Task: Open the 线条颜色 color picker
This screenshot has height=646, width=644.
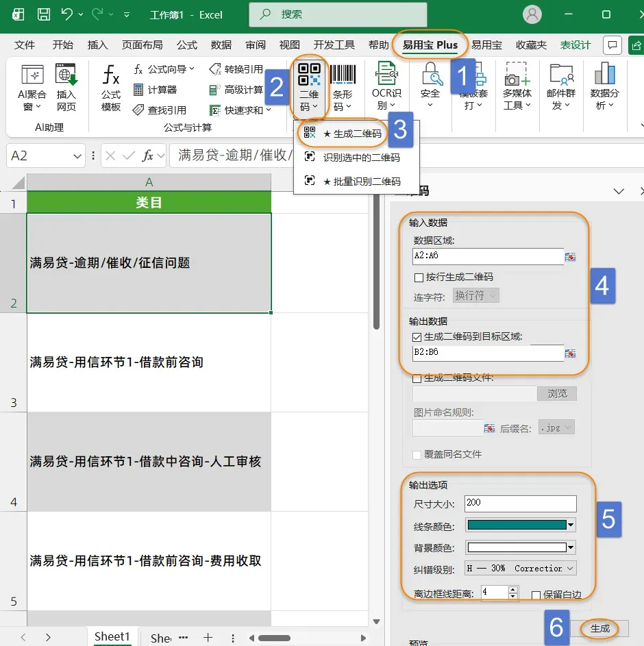Action: 521,525
